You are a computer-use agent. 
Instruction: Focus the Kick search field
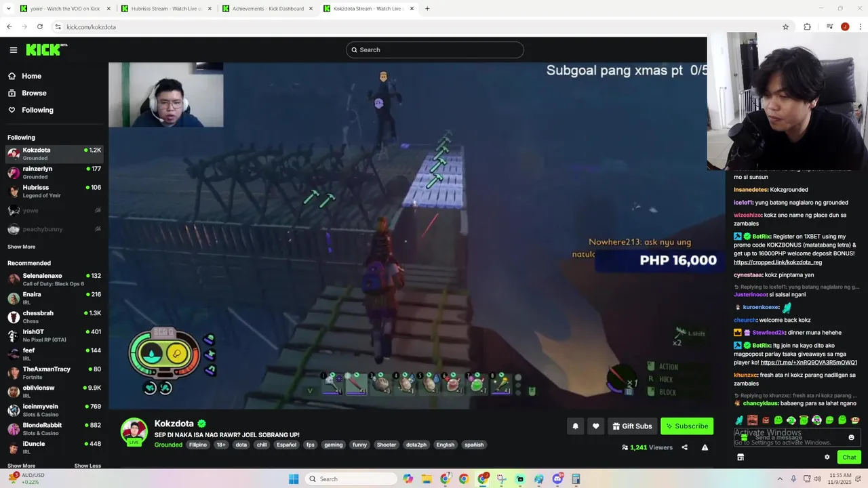click(435, 49)
